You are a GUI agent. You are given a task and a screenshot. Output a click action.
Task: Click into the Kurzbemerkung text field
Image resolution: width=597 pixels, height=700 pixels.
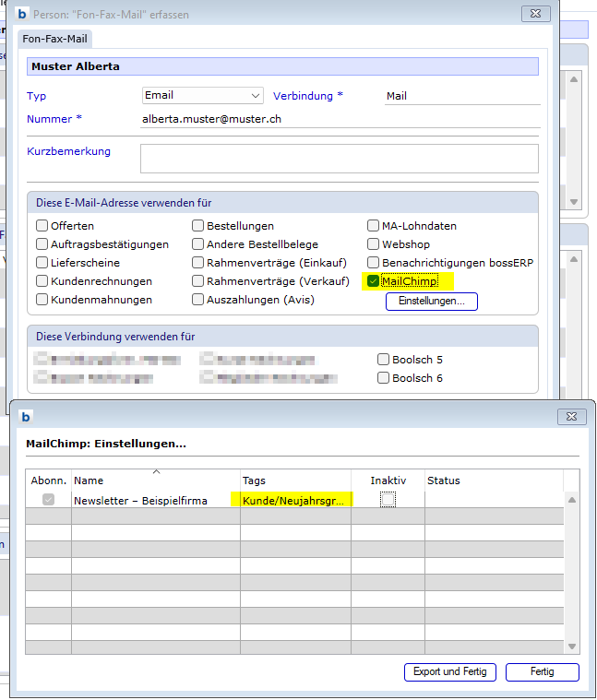(x=339, y=159)
